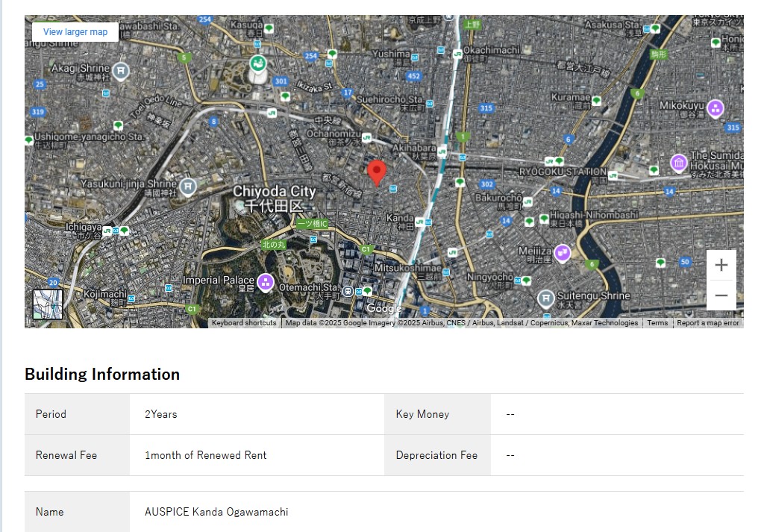Click the Mitsukoshimae metro station icon

point(446,272)
